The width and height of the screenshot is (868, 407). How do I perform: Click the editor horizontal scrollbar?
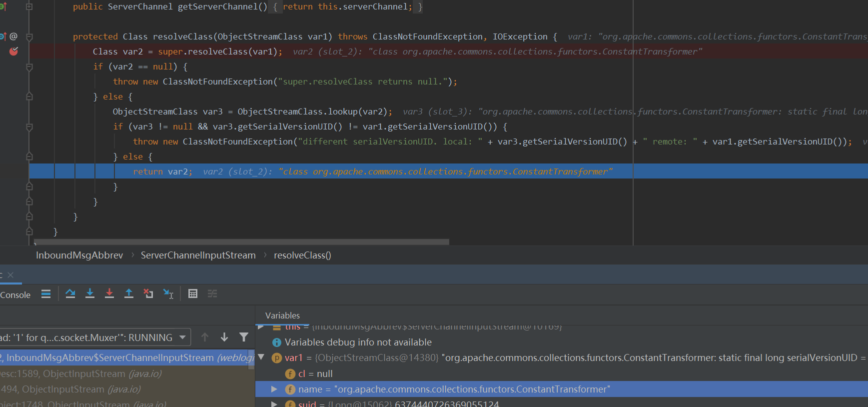(x=242, y=242)
